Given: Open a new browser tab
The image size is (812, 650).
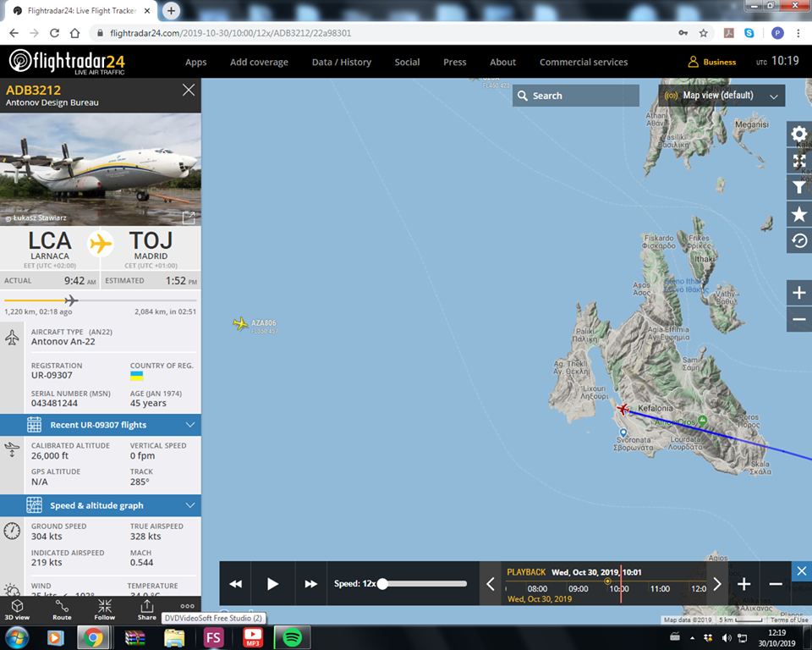Looking at the screenshot, I should coord(171,10).
